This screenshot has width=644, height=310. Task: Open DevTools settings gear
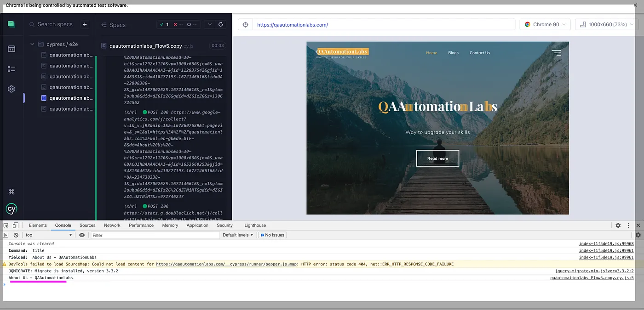tap(618, 225)
